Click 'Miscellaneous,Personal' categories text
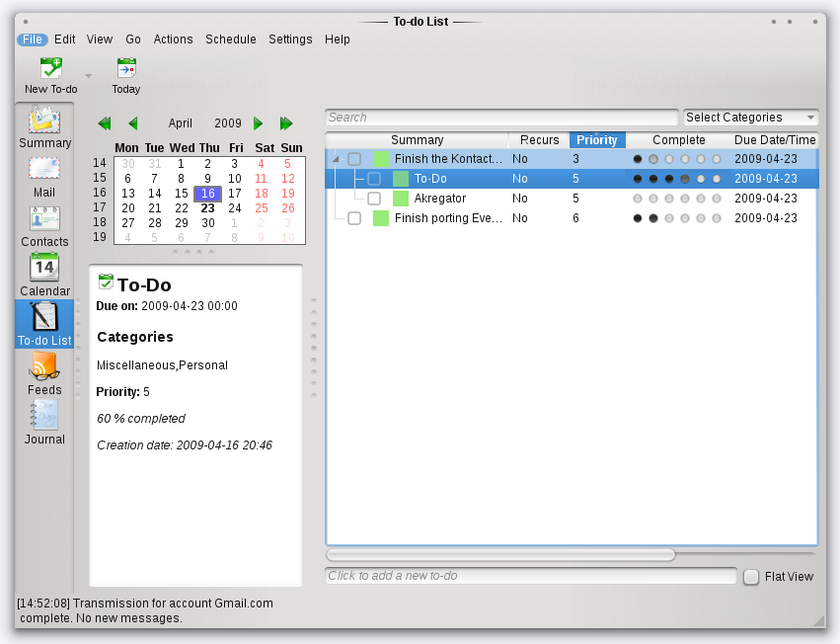This screenshot has width=840, height=644. pyautogui.click(x=162, y=365)
